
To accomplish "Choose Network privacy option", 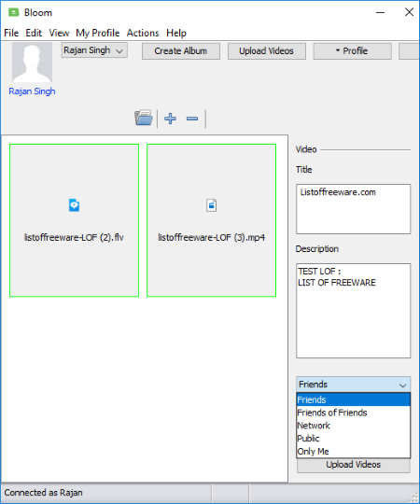I will [353, 426].
